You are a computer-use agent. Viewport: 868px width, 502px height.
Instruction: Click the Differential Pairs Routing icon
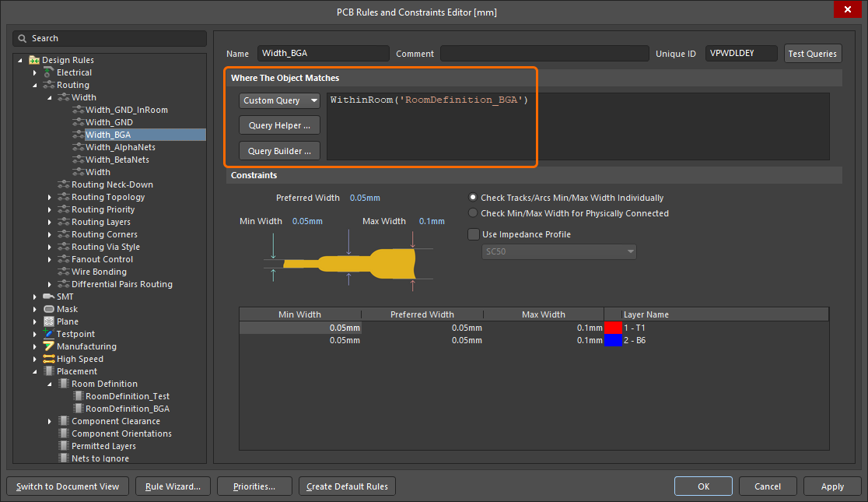[64, 284]
